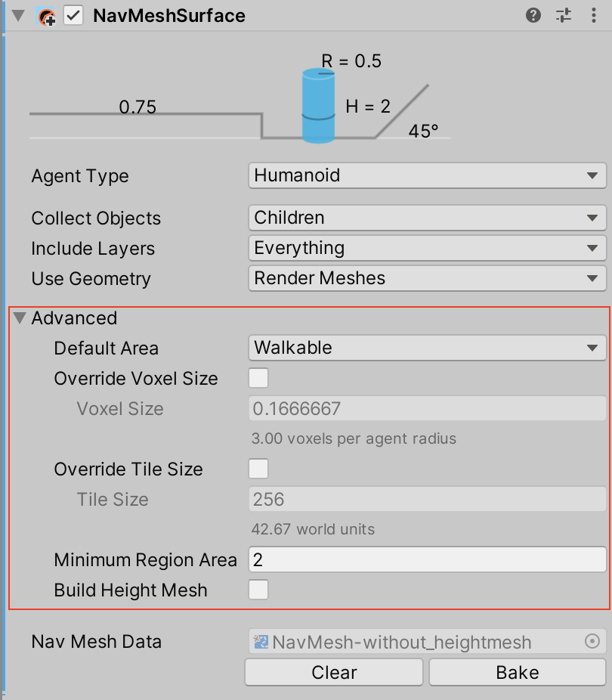Click the Minimum Region Area input field
This screenshot has height=700, width=612.
tap(427, 560)
